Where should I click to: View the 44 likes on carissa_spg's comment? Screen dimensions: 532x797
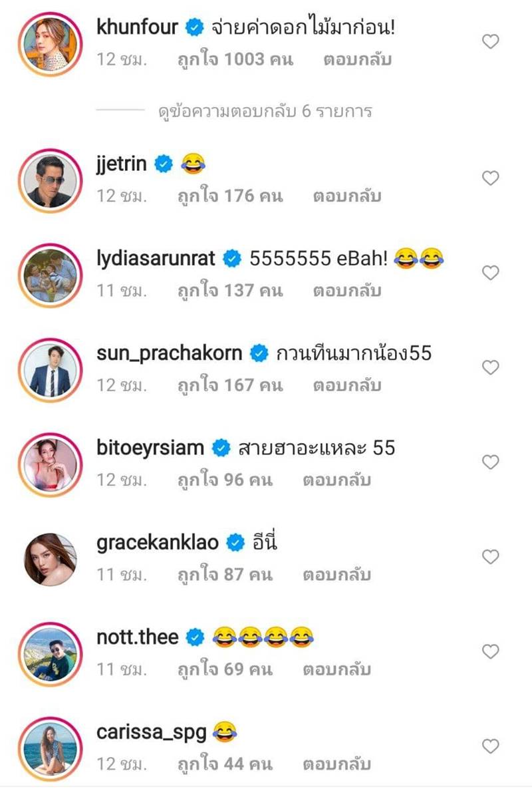click(225, 764)
